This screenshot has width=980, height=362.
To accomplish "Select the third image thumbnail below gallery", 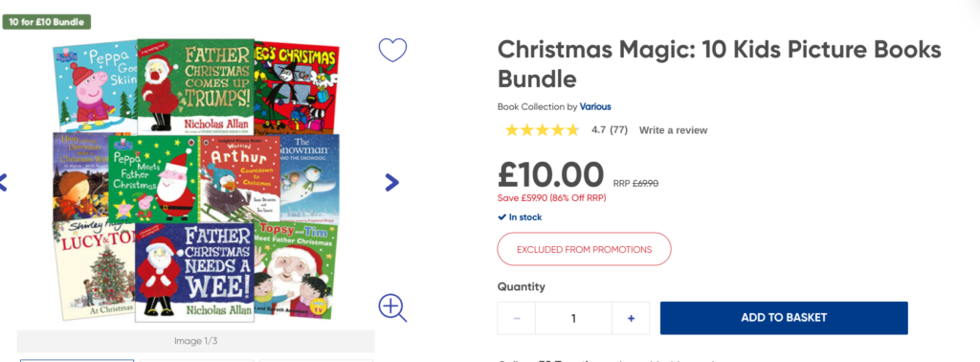I will pyautogui.click(x=316, y=360).
